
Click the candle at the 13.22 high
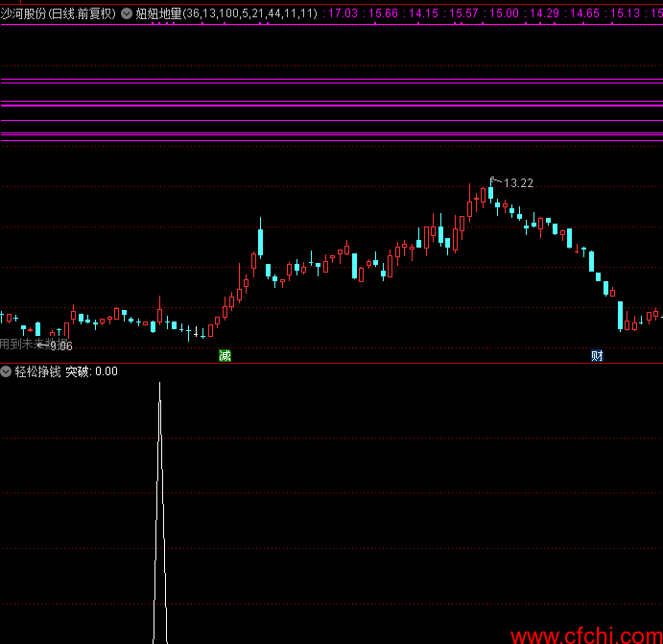click(x=490, y=192)
